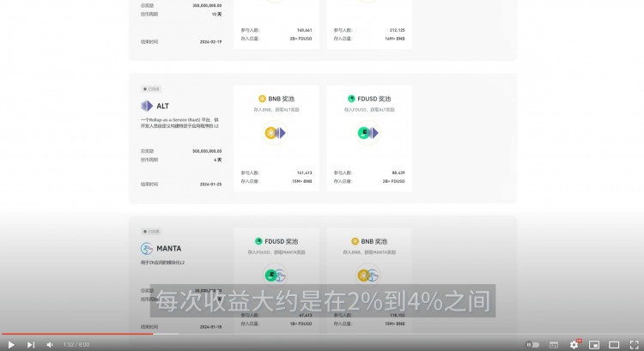Enable theater mode
Screen dimensions: 644x351
click(x=614, y=345)
